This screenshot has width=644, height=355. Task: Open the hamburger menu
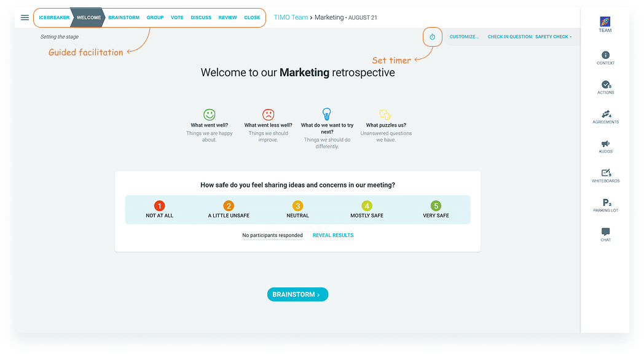(x=25, y=18)
